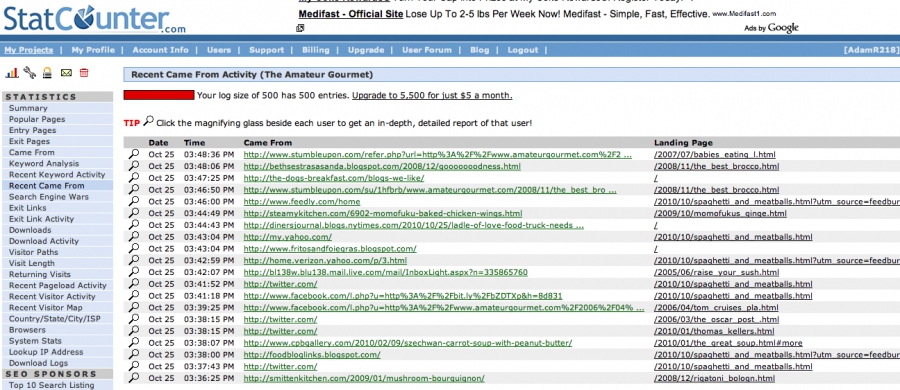Open Returning Visits in sidebar
This screenshot has width=900, height=390.
point(40,274)
